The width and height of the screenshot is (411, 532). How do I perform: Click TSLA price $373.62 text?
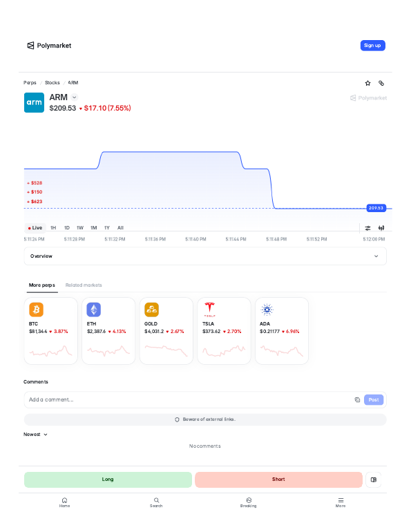(211, 332)
